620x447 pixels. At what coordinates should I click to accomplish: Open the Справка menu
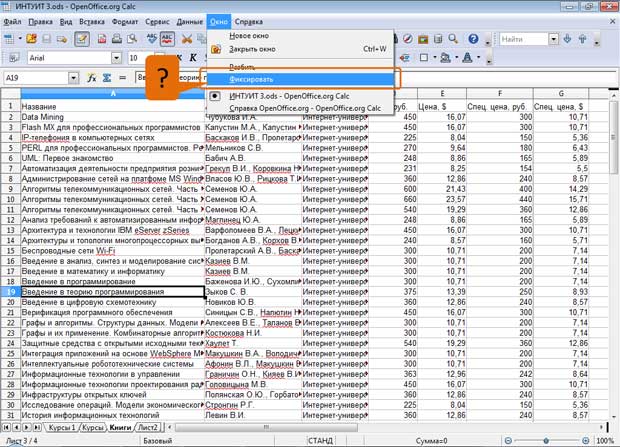[x=249, y=22]
